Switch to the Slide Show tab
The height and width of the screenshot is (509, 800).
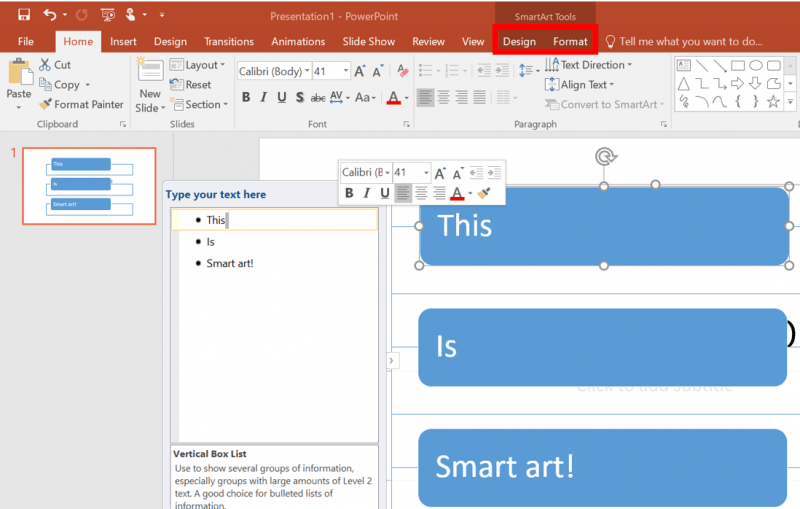click(368, 41)
